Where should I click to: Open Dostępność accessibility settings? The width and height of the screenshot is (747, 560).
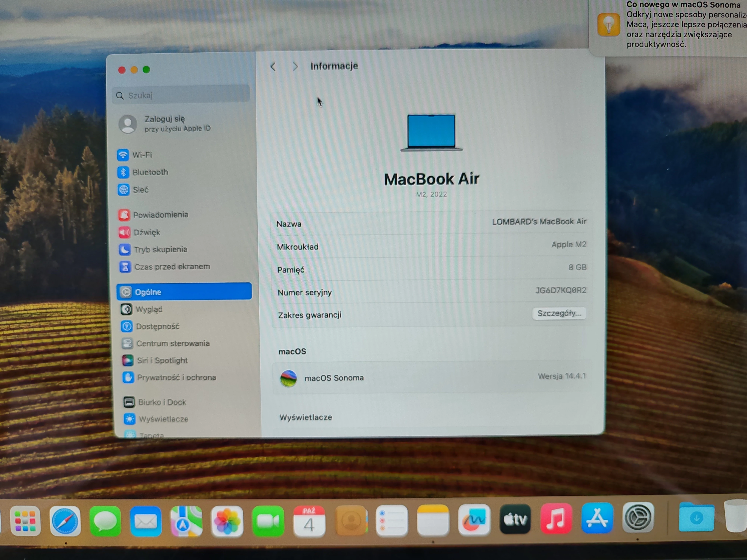(157, 326)
